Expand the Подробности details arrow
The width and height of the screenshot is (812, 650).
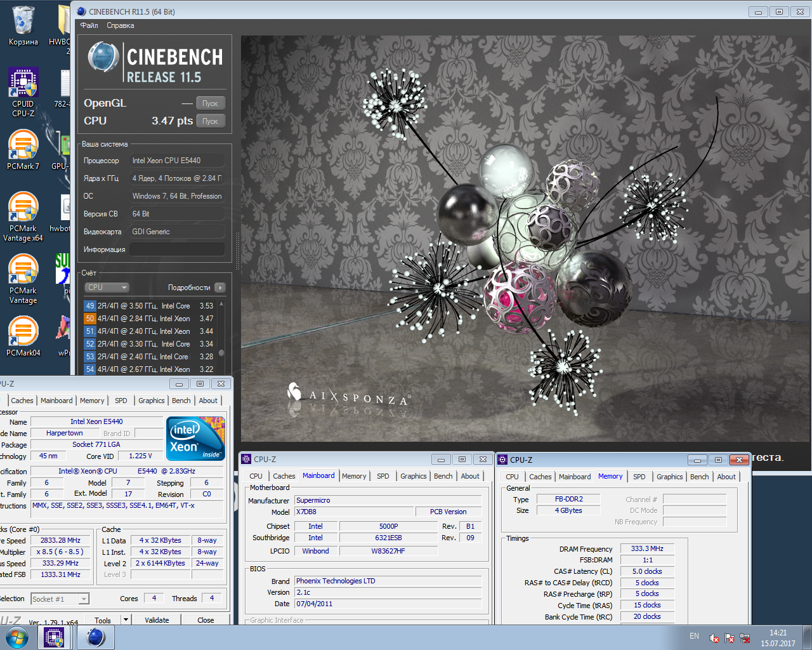click(x=220, y=288)
